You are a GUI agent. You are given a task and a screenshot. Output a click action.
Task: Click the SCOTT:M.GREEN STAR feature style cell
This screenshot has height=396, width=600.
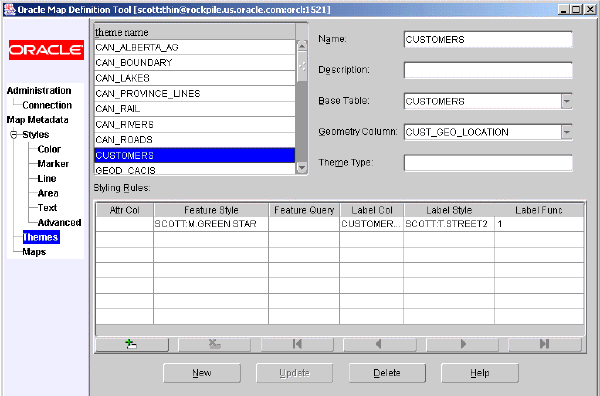[211, 224]
